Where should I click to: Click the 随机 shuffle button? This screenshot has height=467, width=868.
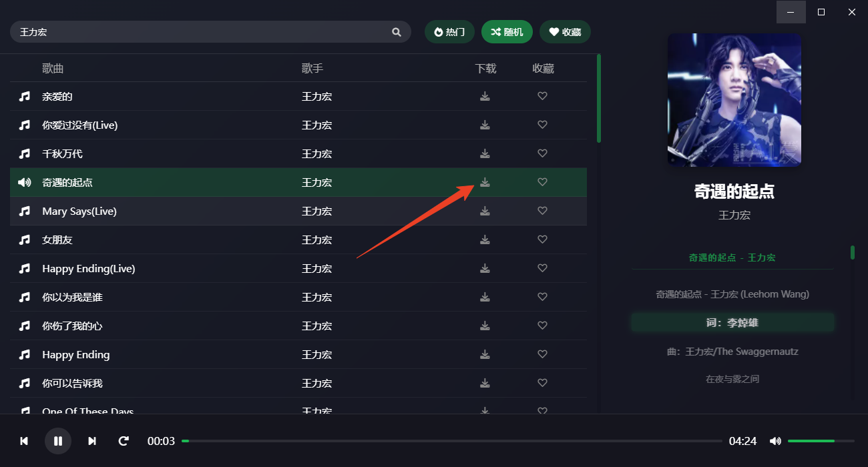coord(507,32)
